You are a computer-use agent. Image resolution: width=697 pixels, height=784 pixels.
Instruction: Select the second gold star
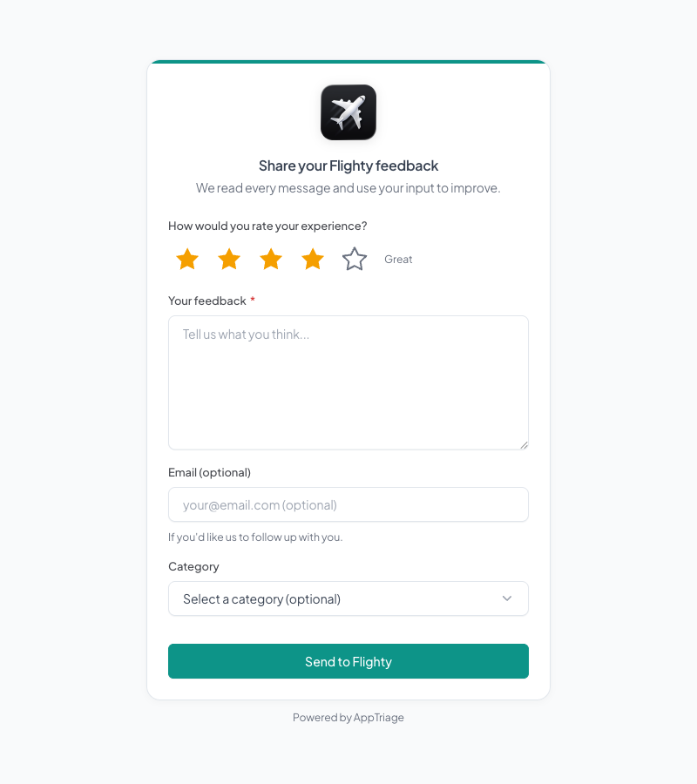(228, 259)
